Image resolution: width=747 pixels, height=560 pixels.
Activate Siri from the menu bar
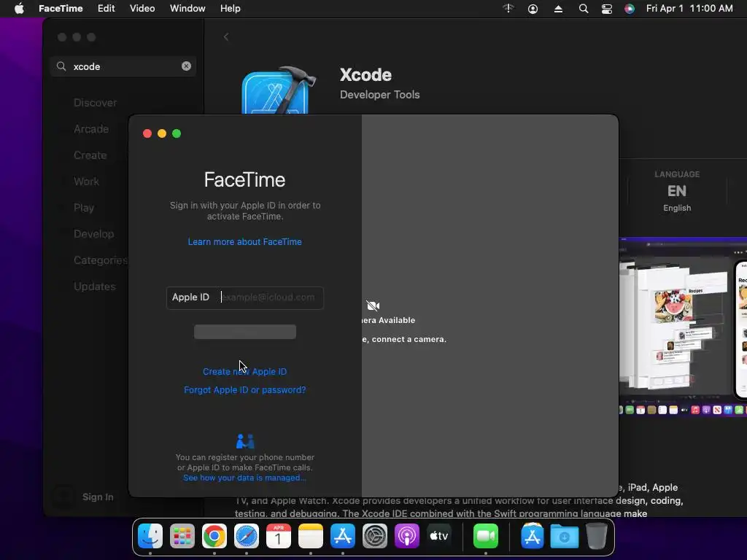click(x=630, y=9)
